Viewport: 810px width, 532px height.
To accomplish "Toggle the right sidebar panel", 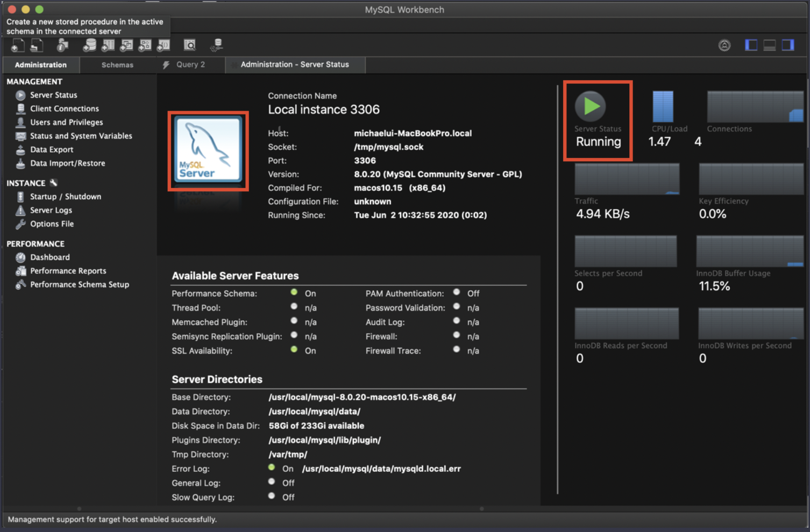I will [788, 45].
